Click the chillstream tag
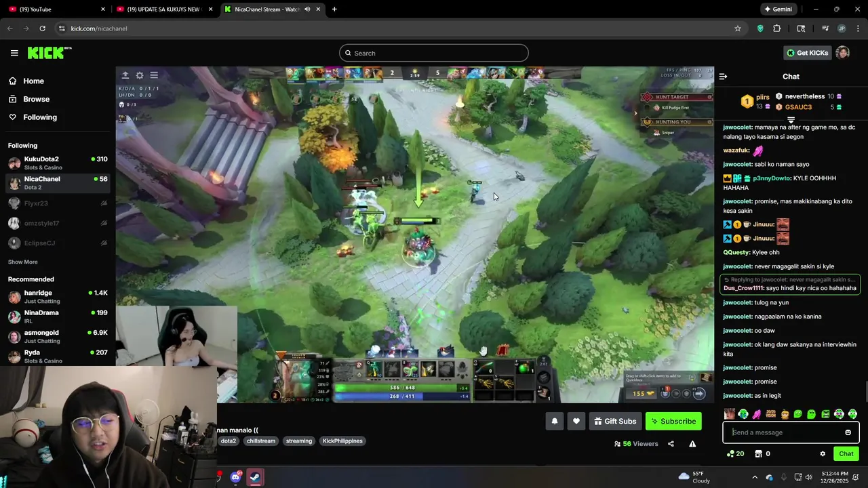The width and height of the screenshot is (868, 488). coord(261,441)
